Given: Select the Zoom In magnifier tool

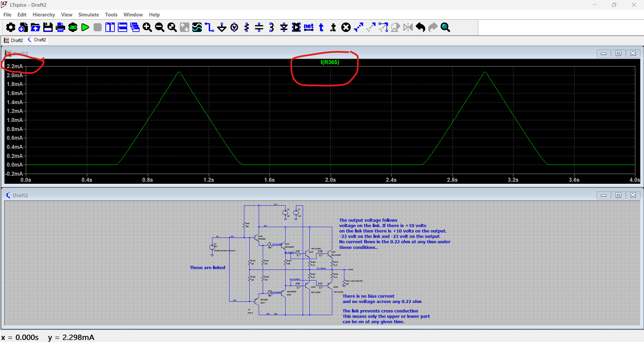Looking at the screenshot, I should click(147, 27).
